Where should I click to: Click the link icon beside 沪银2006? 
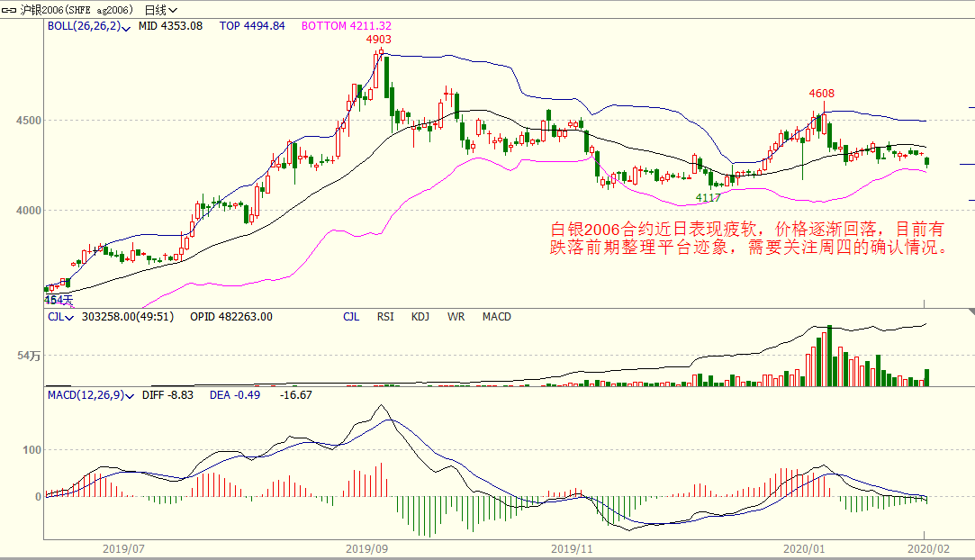pyautogui.click(x=10, y=9)
